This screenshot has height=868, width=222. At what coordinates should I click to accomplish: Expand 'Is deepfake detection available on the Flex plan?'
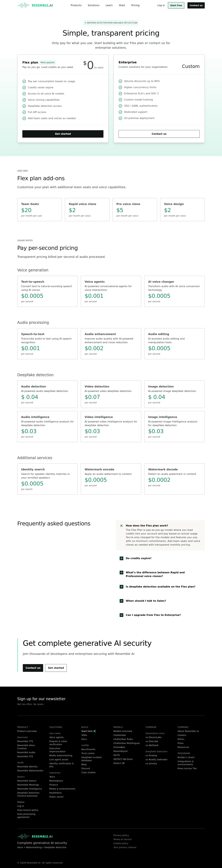coord(121,587)
